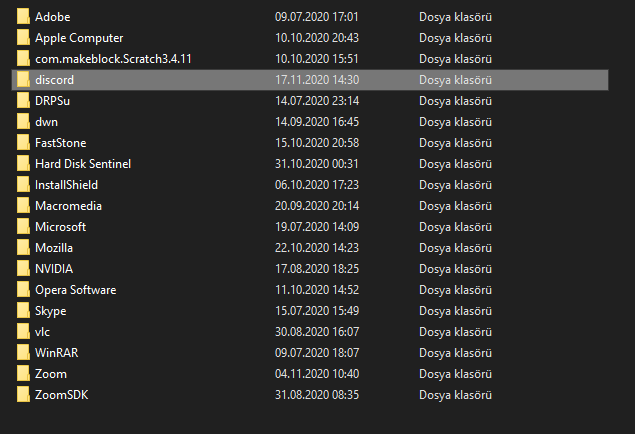635x434 pixels.
Task: Select the InstallShield folder name
Action: point(66,185)
